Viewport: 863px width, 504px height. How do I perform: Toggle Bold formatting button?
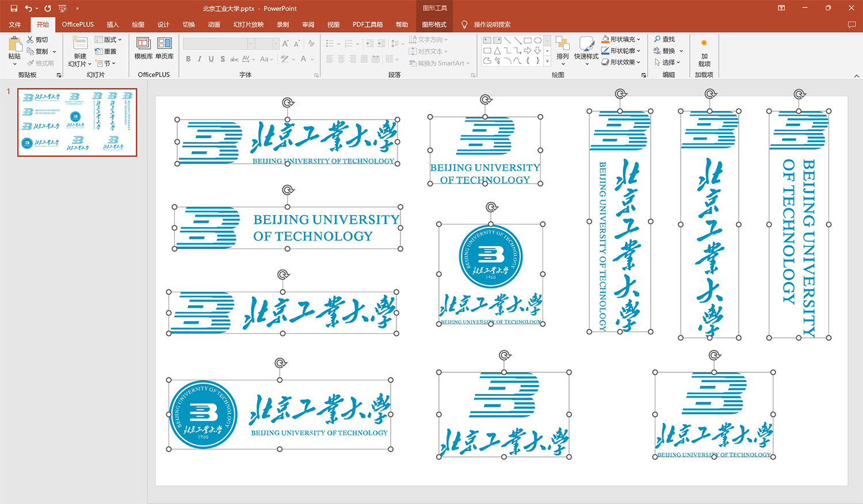[188, 59]
